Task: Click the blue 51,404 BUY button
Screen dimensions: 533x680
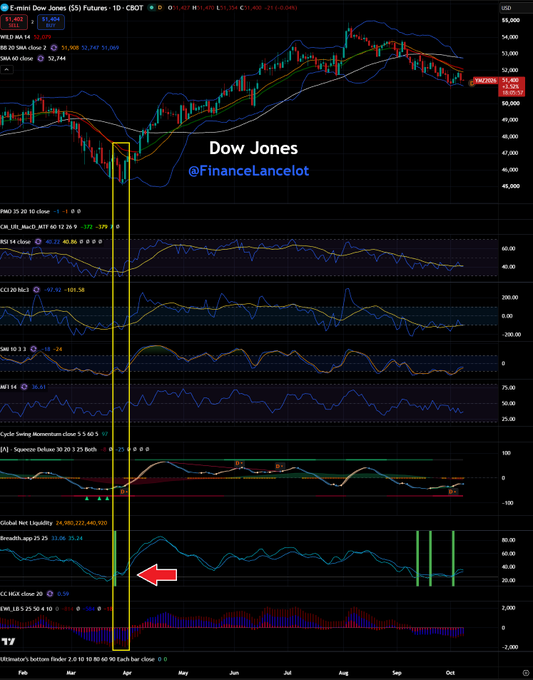Action: (x=51, y=22)
